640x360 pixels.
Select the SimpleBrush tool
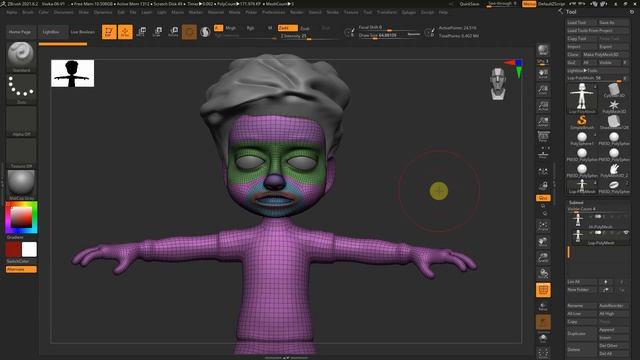[582, 122]
